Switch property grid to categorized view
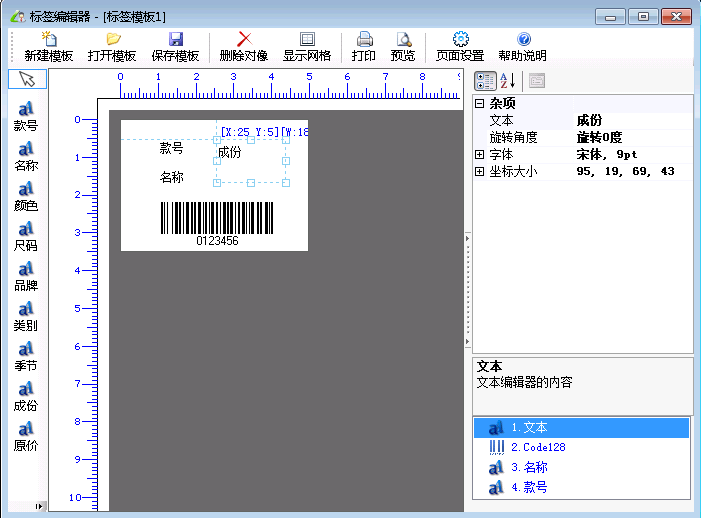The image size is (701, 518). pyautogui.click(x=484, y=81)
